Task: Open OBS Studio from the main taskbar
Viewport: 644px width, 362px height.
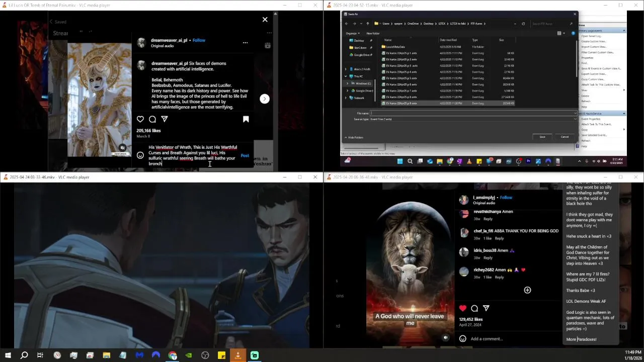Action: (205, 355)
